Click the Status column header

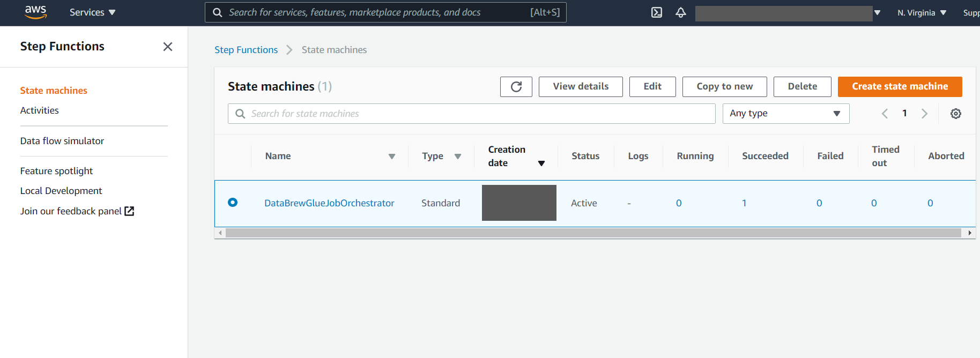click(585, 156)
